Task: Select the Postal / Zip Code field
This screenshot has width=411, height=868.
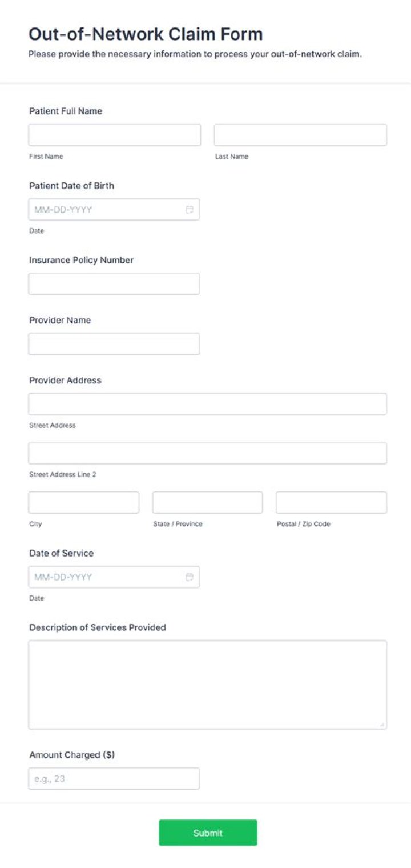Action: 331,502
